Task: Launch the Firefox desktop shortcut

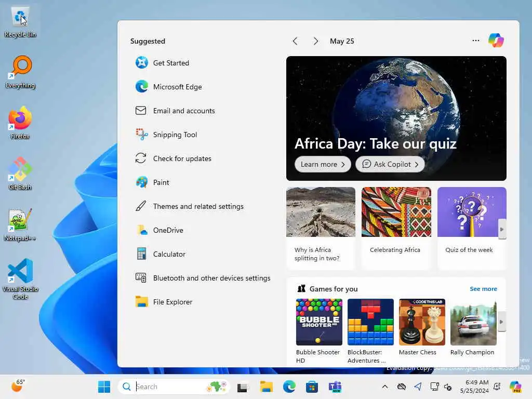Action: click(20, 123)
